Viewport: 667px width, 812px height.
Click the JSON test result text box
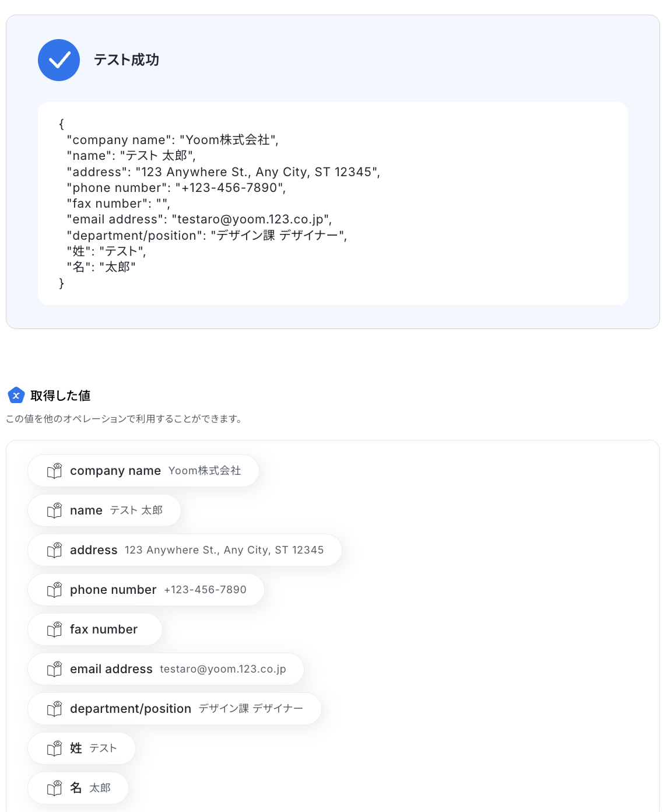pyautogui.click(x=333, y=204)
